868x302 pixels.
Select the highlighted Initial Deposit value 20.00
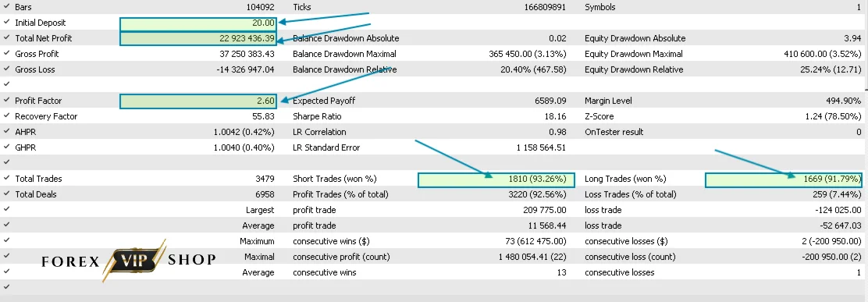point(198,23)
